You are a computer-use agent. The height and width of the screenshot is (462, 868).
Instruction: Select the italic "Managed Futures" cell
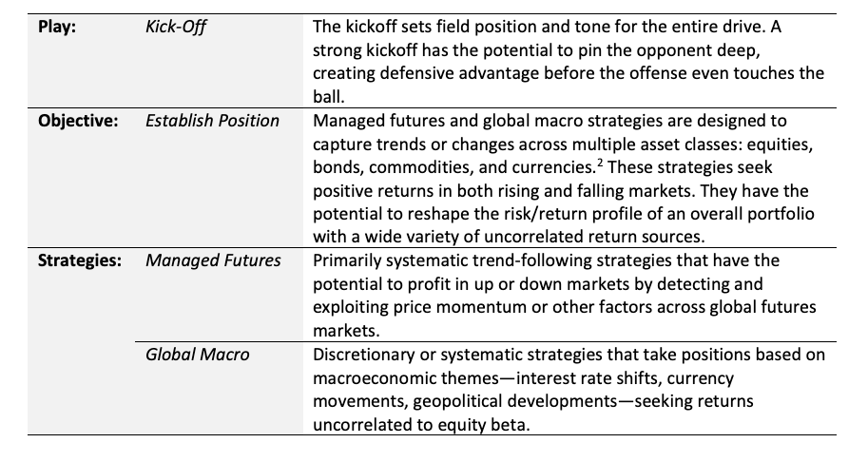tap(213, 260)
